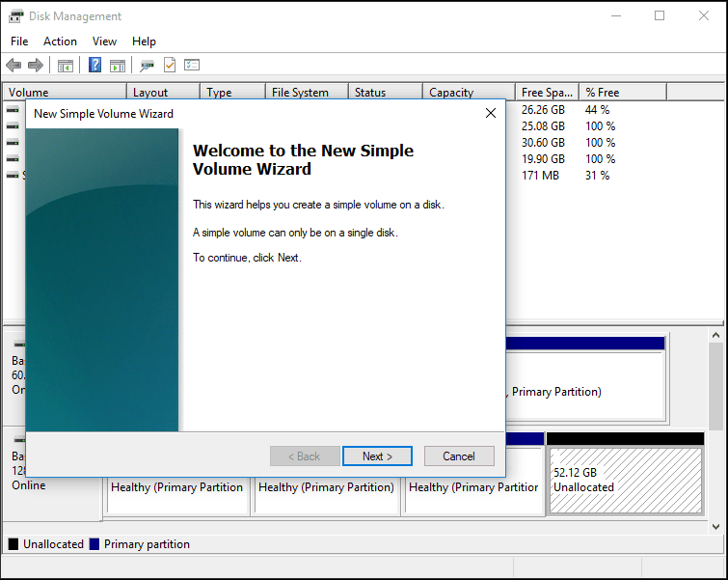
Task: Click the blue Primary partition legend swatch
Action: point(94,543)
